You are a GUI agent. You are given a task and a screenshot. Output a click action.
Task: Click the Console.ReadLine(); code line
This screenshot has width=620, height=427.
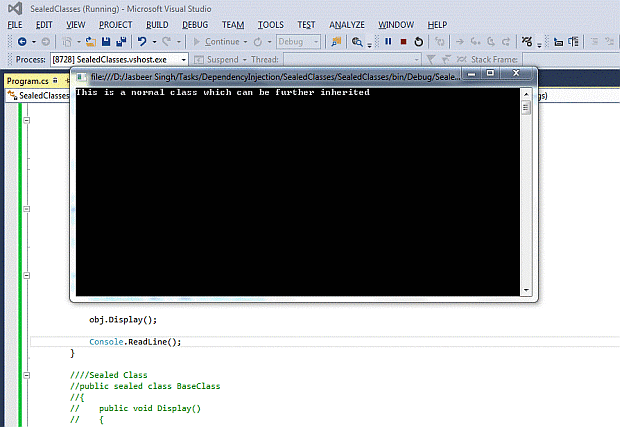point(135,342)
